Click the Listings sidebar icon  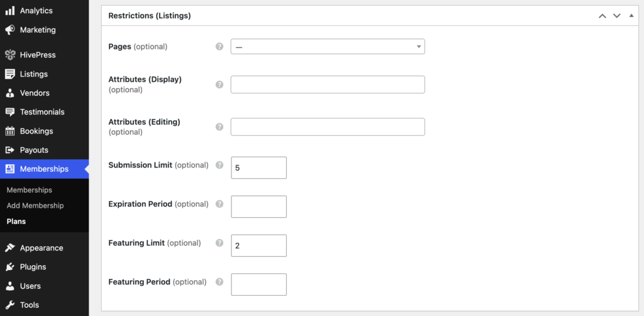[10, 74]
